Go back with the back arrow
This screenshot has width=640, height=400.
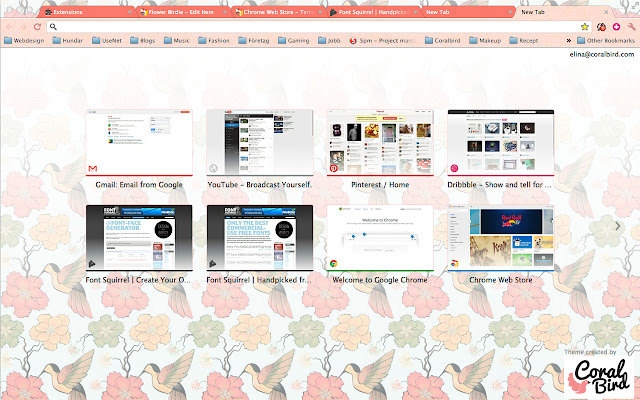[x=9, y=27]
